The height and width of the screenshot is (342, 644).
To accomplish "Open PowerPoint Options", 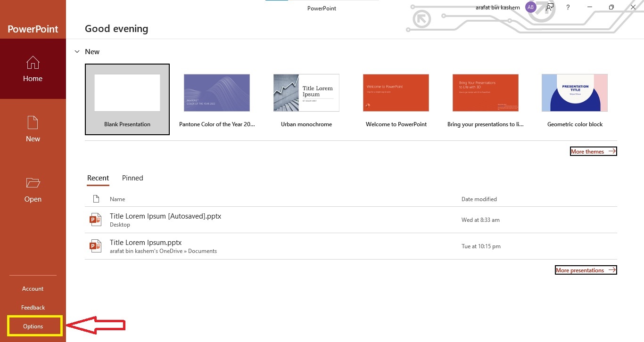I will click(x=33, y=326).
